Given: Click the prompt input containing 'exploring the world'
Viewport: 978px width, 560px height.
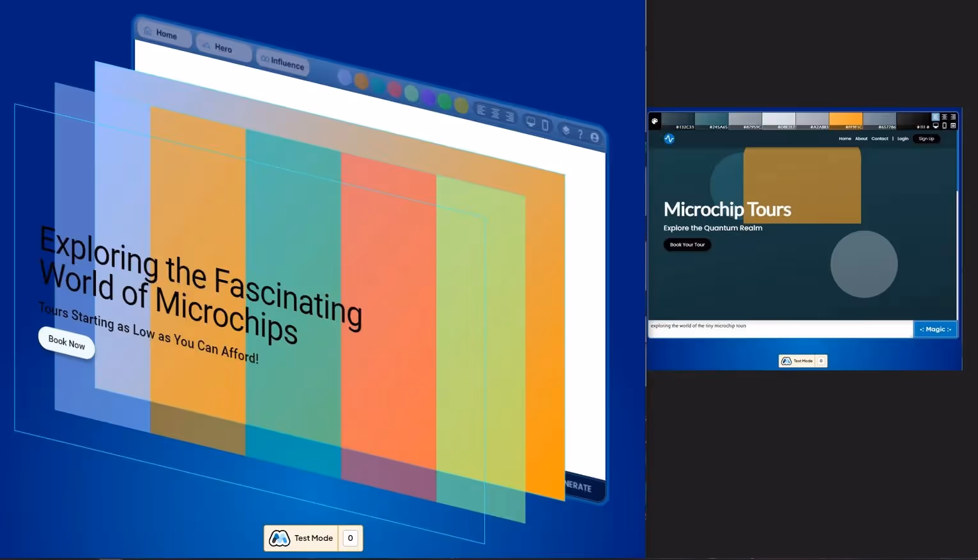Looking at the screenshot, I should [x=781, y=329].
